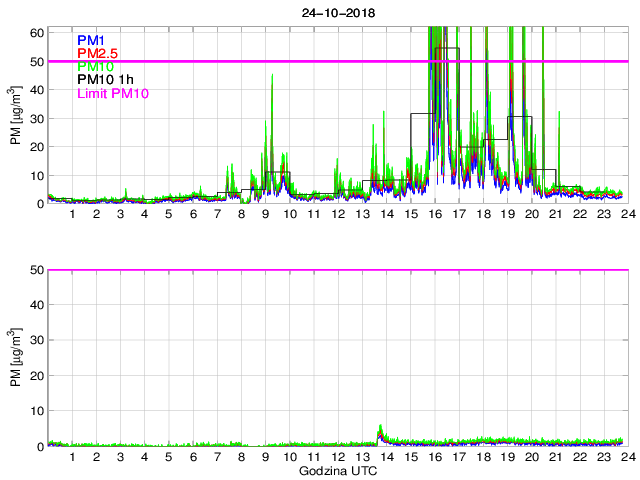640x480 pixels.
Task: Click the 30 label on bottom y-axis
Action: (x=36, y=341)
